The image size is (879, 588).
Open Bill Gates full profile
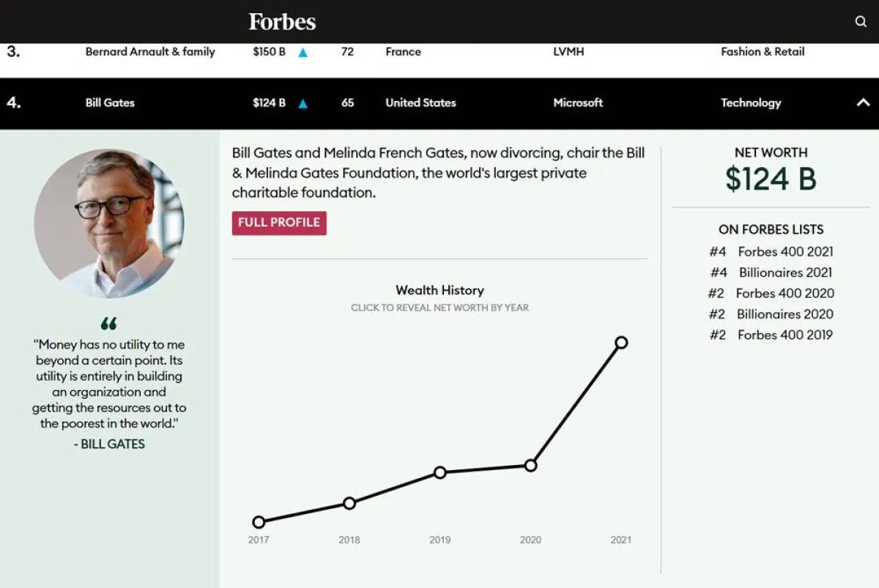(x=279, y=223)
